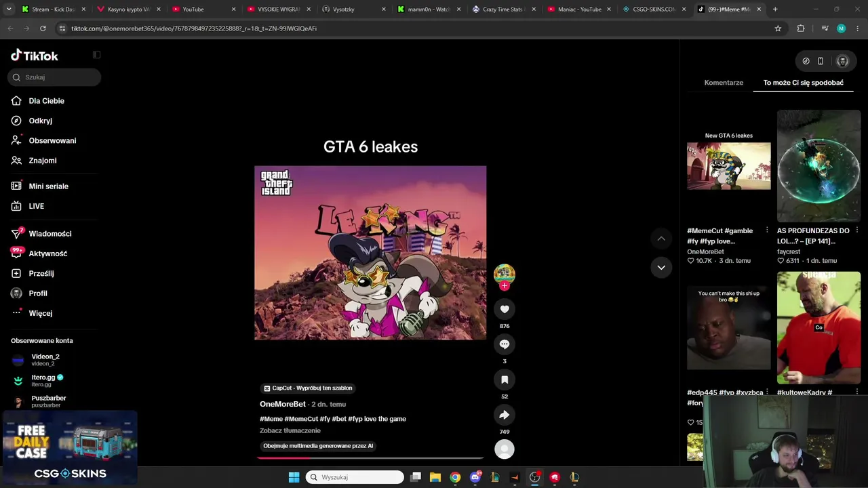This screenshot has height=488, width=868.
Task: Switch to the Stream - Kick Dashboard tab
Action: point(53,9)
